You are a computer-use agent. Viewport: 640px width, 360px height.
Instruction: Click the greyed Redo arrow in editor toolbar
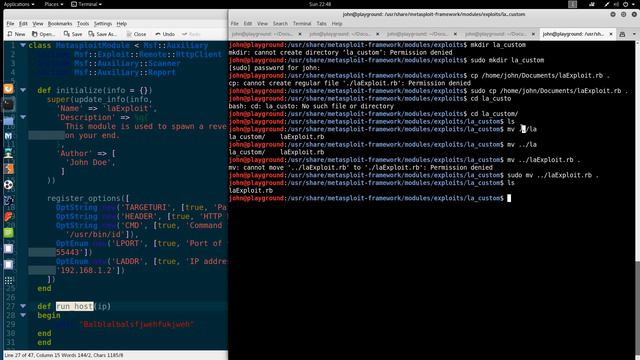point(184,34)
